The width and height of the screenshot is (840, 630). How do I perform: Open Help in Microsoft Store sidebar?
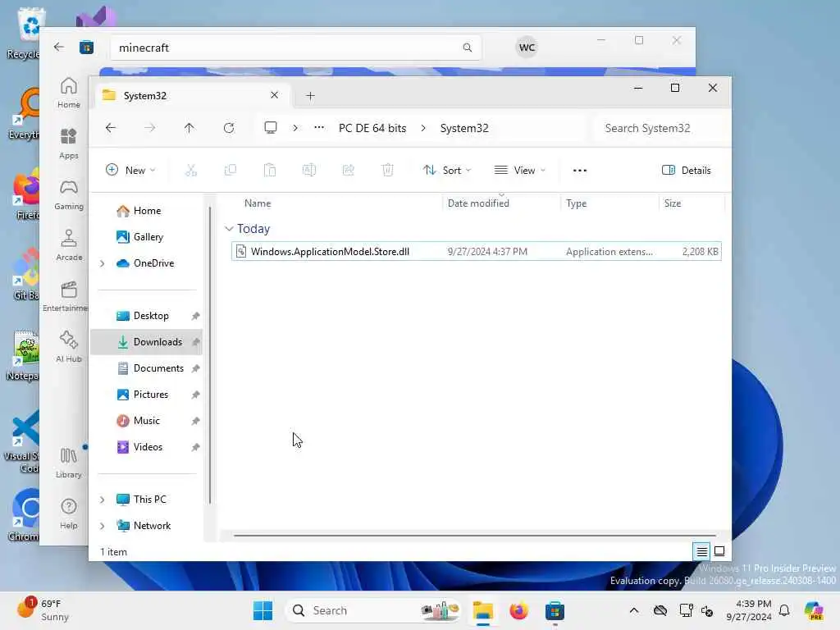click(69, 514)
